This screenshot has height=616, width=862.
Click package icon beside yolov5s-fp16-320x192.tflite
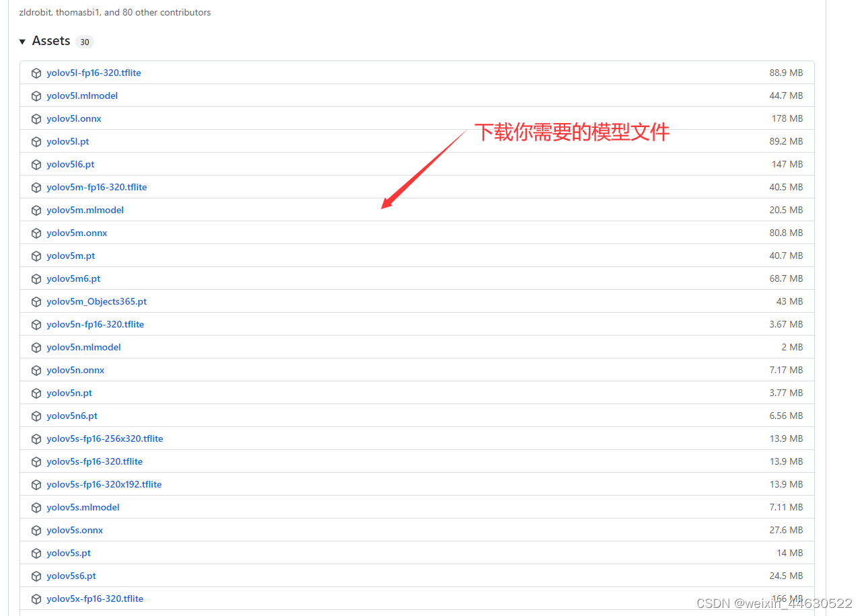coord(36,484)
